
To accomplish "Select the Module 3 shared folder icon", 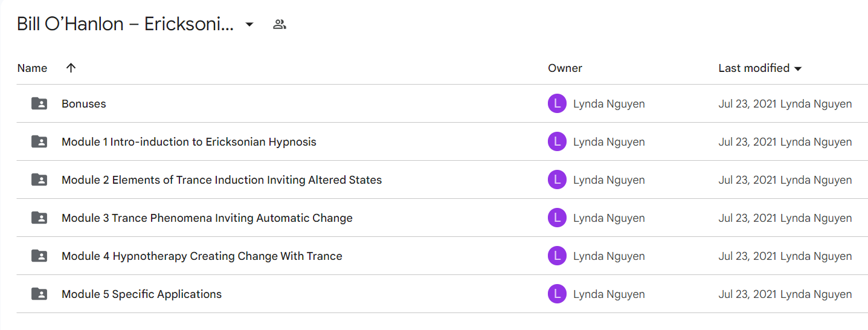I will [39, 218].
